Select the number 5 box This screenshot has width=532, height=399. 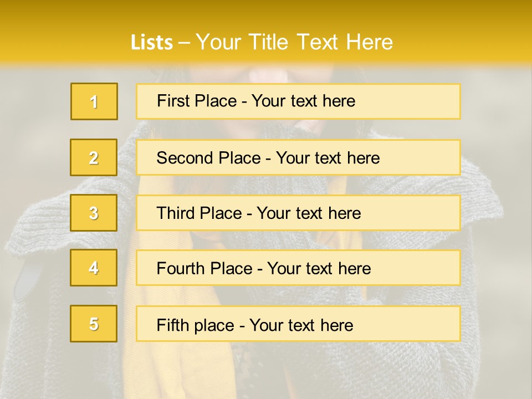point(94,324)
